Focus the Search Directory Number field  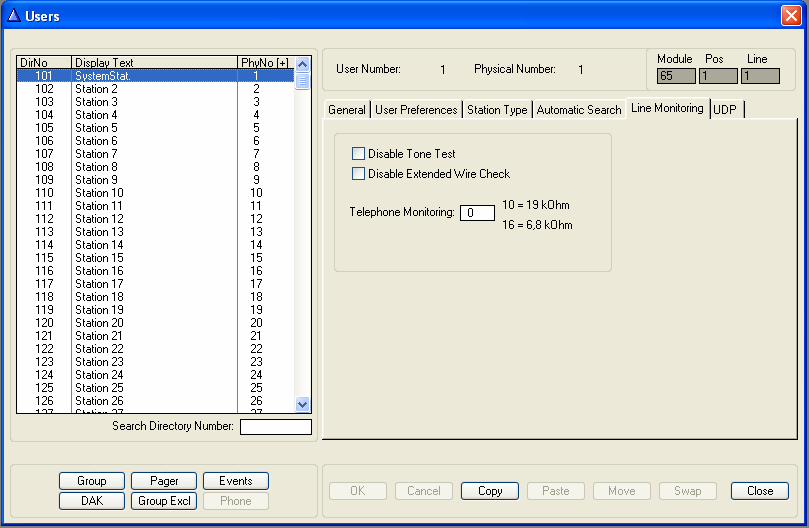pos(275,427)
